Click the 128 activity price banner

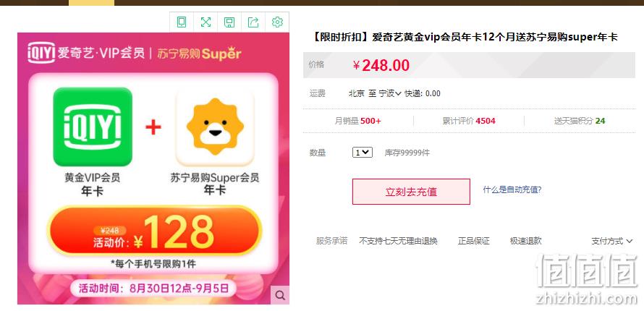(x=154, y=232)
